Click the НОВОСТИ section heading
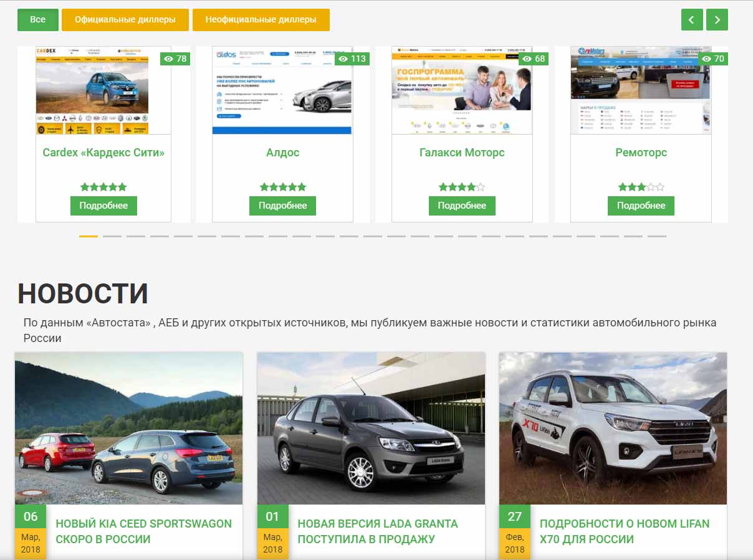Viewport: 753px width, 560px height. pyautogui.click(x=83, y=293)
